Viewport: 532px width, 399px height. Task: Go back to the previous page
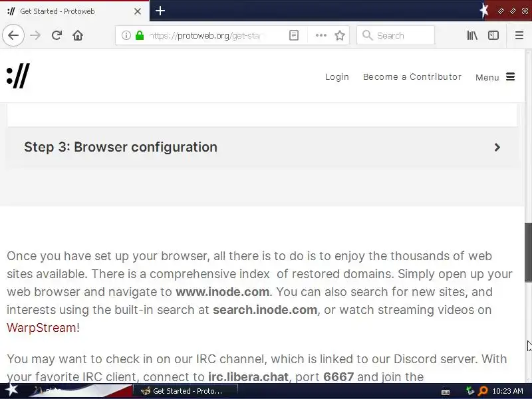(13, 35)
